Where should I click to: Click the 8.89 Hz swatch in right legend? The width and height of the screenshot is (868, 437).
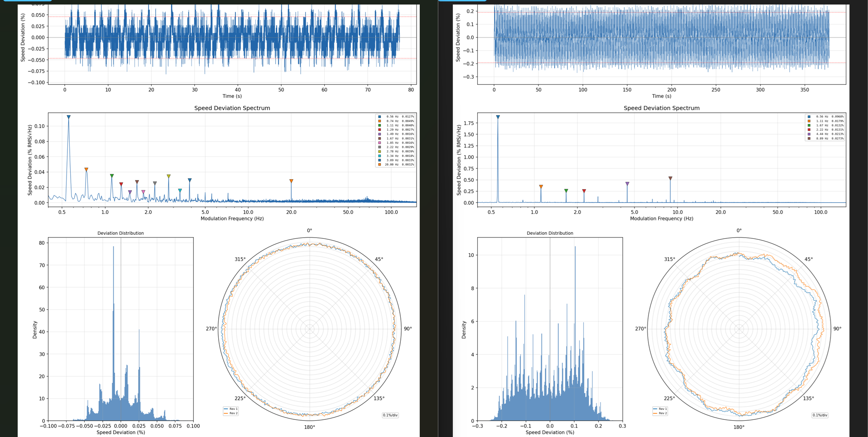click(809, 138)
